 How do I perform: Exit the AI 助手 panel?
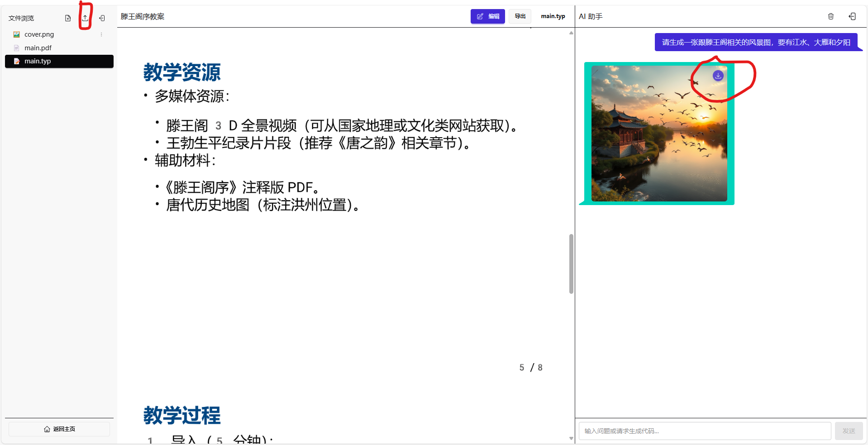(853, 16)
